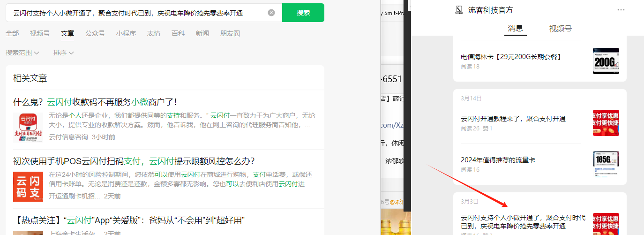Open the three-dot more options menu
This screenshot has height=235, width=644.
point(621,10)
